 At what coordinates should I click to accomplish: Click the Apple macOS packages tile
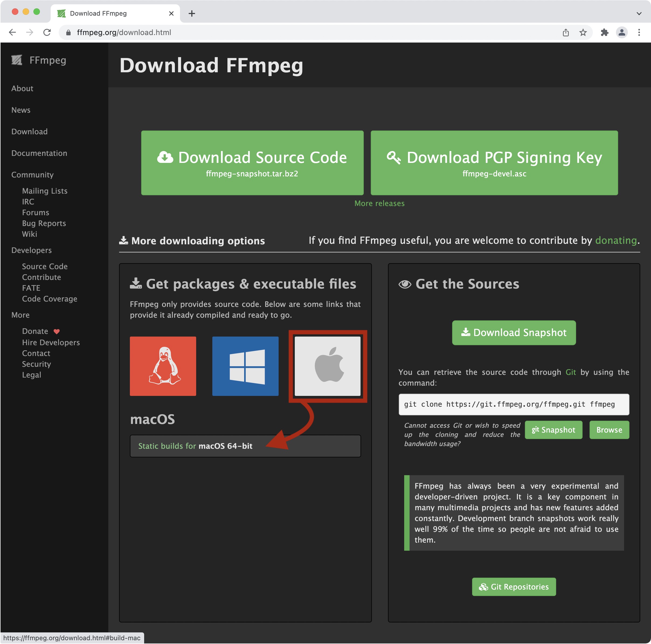(x=327, y=366)
